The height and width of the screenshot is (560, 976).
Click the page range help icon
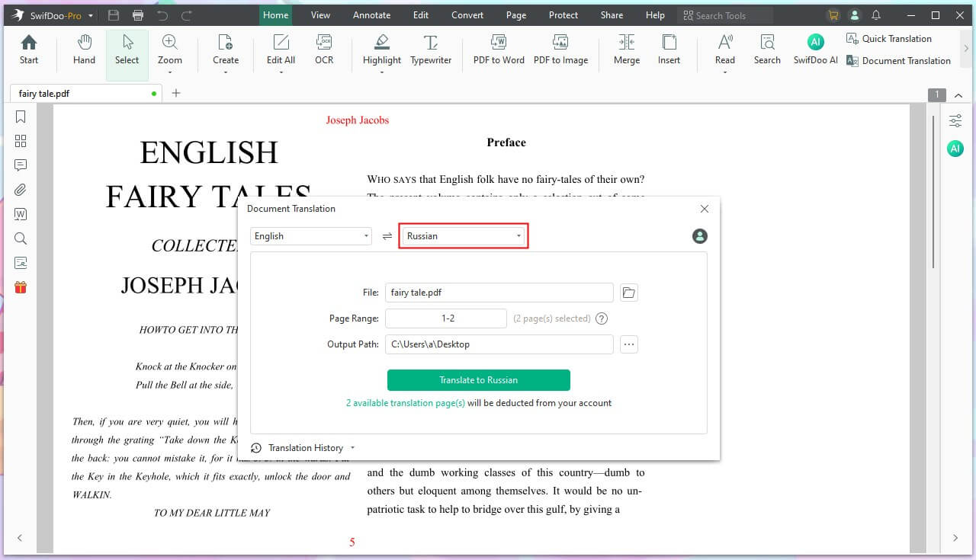602,318
